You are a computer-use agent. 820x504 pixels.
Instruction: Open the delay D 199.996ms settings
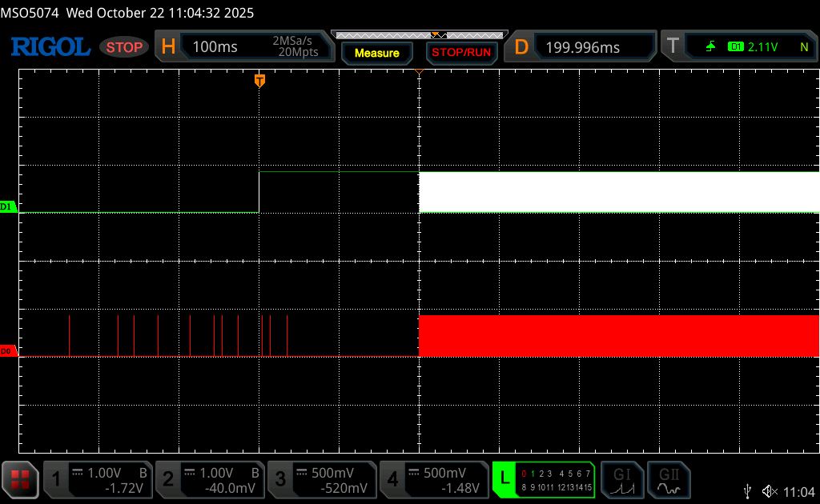582,47
